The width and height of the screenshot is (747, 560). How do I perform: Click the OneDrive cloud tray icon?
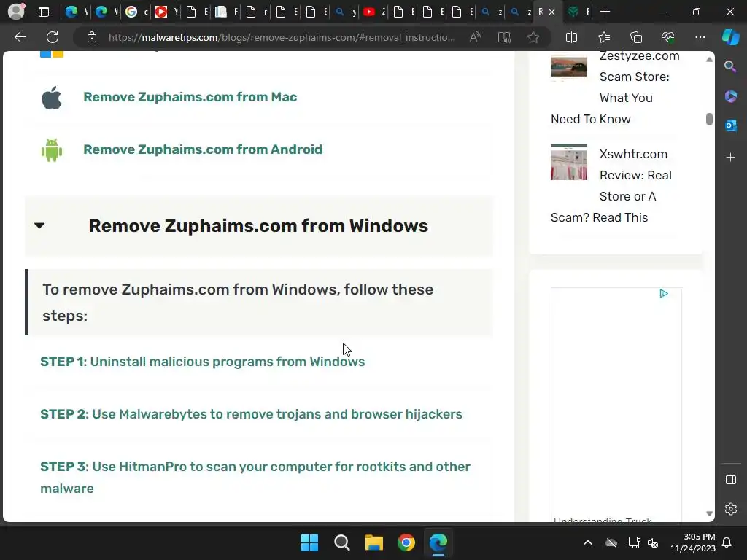pyautogui.click(x=611, y=542)
